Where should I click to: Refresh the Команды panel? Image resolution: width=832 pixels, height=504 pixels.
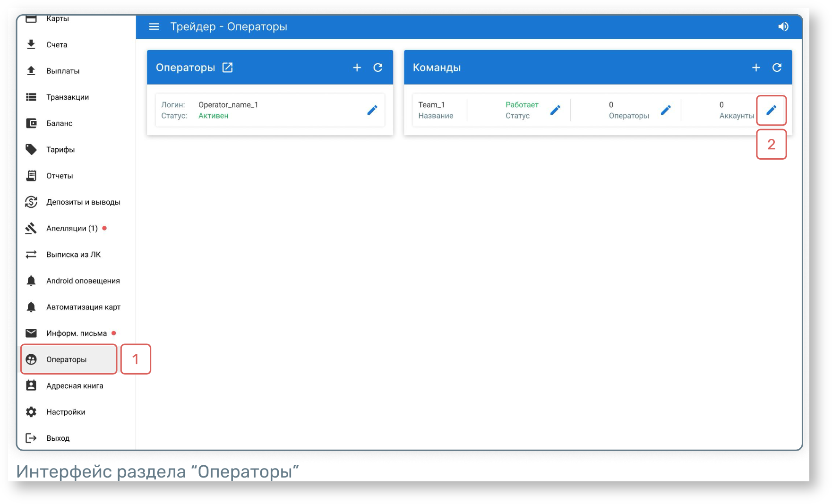(x=777, y=68)
